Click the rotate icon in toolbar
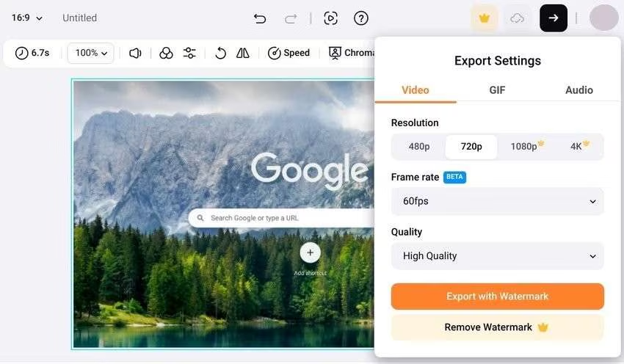 point(220,53)
